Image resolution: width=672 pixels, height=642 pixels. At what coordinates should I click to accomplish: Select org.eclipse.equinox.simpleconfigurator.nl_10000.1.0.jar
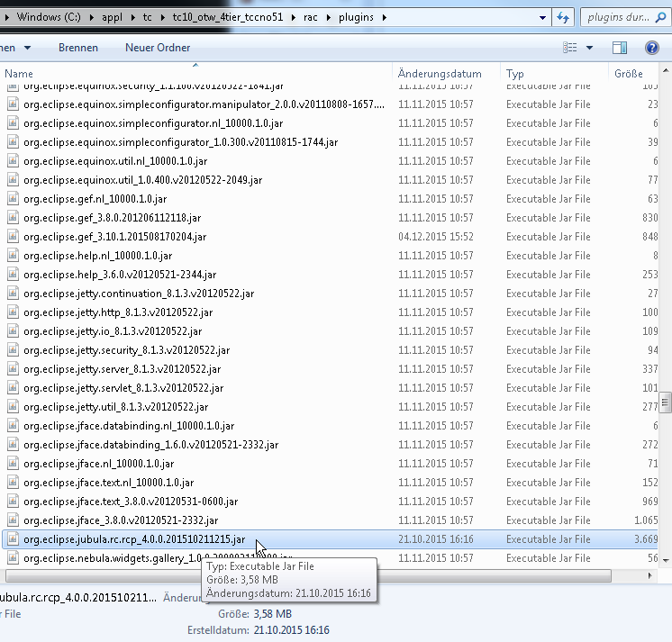coord(153,123)
